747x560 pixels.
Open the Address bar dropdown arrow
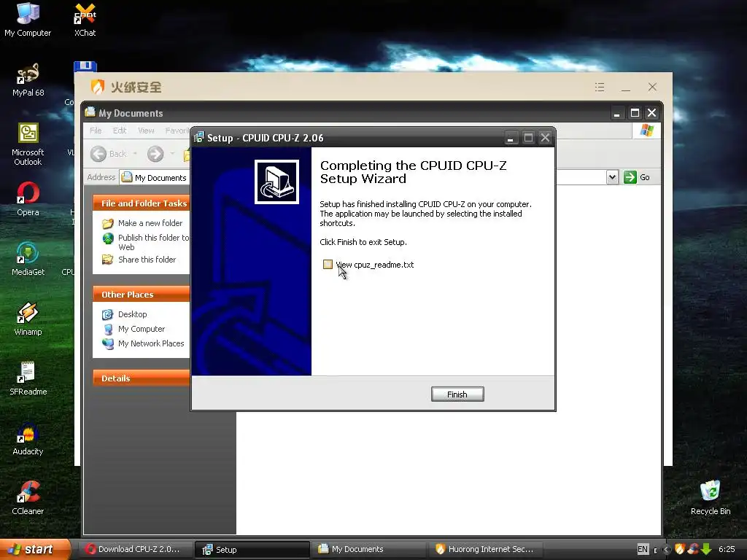[612, 177]
